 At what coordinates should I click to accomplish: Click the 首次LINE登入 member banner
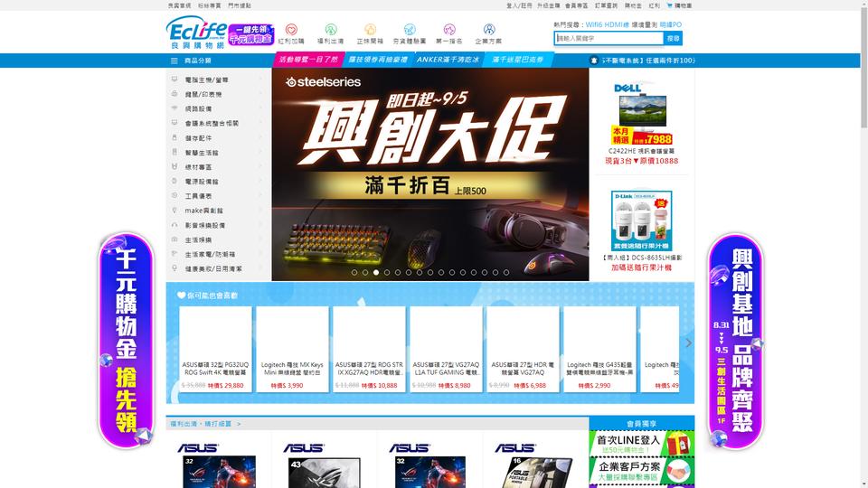pos(642,444)
